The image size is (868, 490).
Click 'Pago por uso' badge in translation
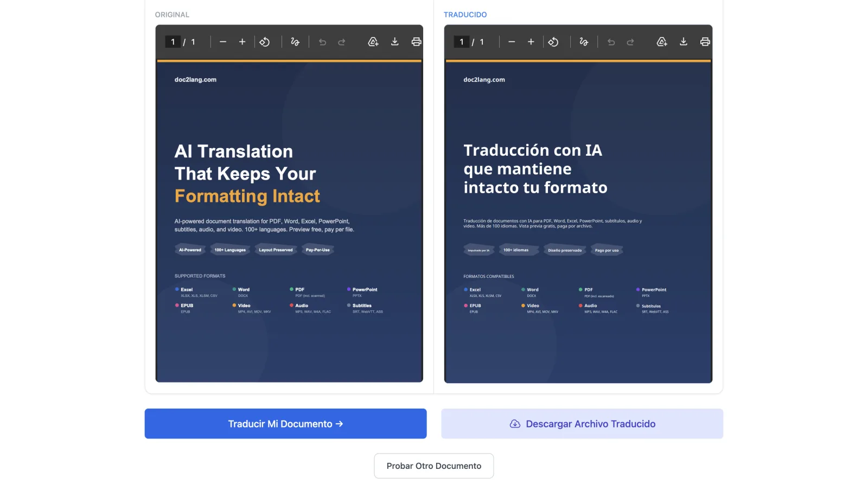pos(607,250)
